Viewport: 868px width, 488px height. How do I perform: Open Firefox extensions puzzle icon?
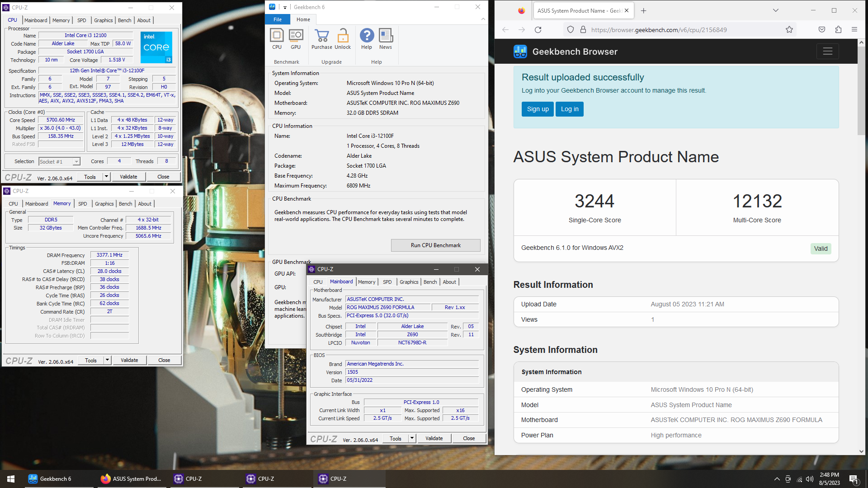[x=838, y=30]
